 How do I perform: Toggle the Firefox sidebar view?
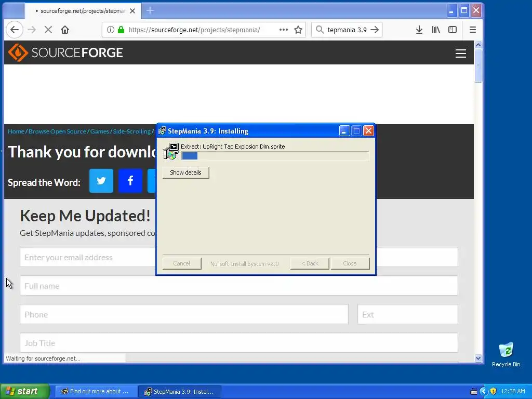pos(453,30)
